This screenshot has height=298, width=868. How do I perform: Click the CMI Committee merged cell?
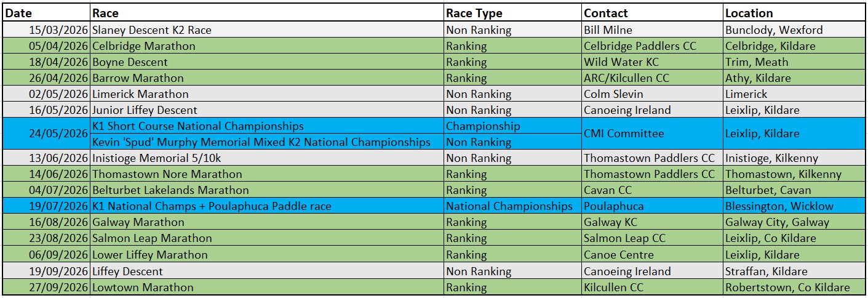point(652,134)
